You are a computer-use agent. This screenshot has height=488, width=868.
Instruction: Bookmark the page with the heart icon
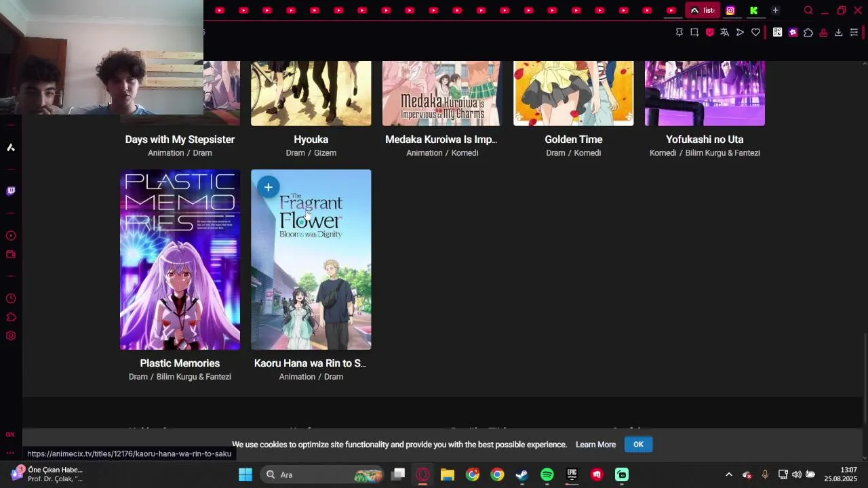pyautogui.click(x=755, y=33)
